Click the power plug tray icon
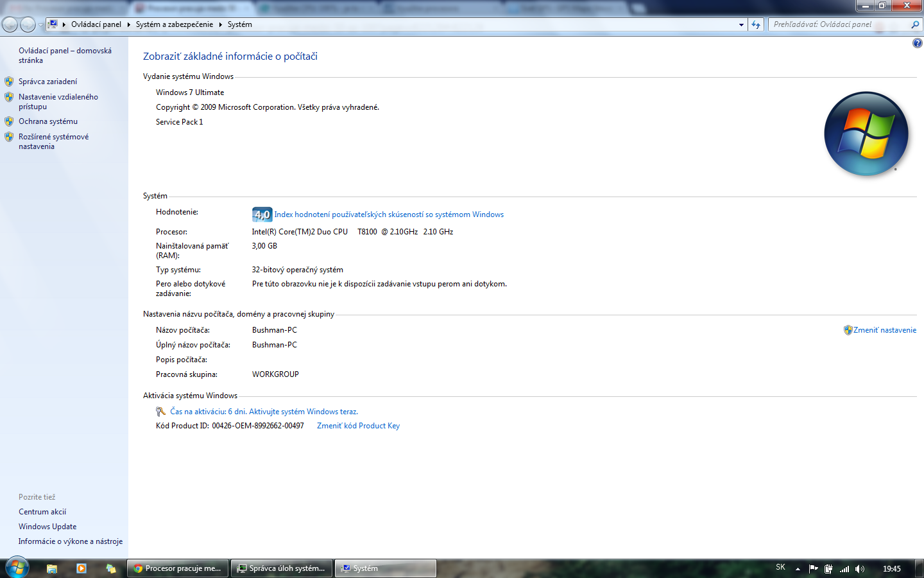The image size is (924, 578). [x=828, y=568]
